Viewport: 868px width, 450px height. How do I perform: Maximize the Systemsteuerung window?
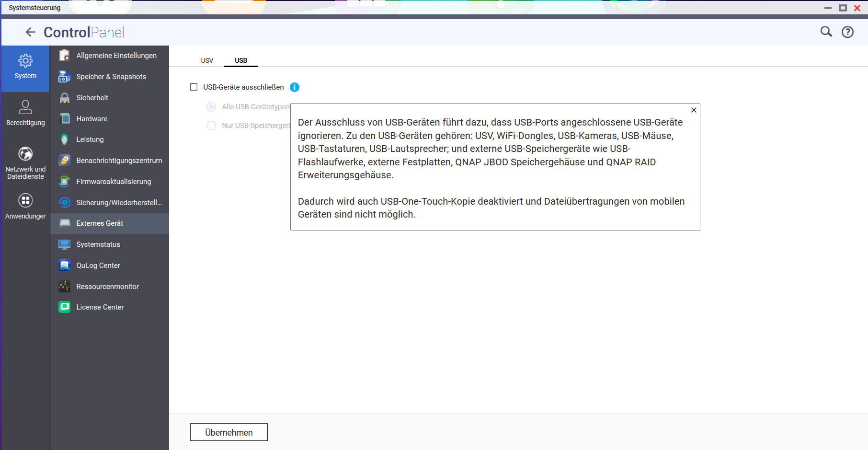pyautogui.click(x=843, y=8)
